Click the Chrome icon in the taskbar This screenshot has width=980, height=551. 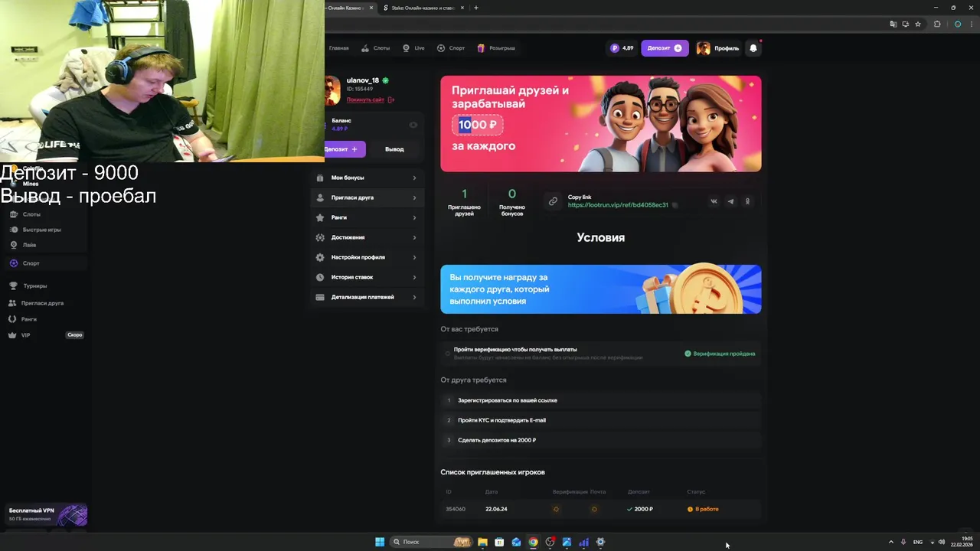pyautogui.click(x=533, y=542)
